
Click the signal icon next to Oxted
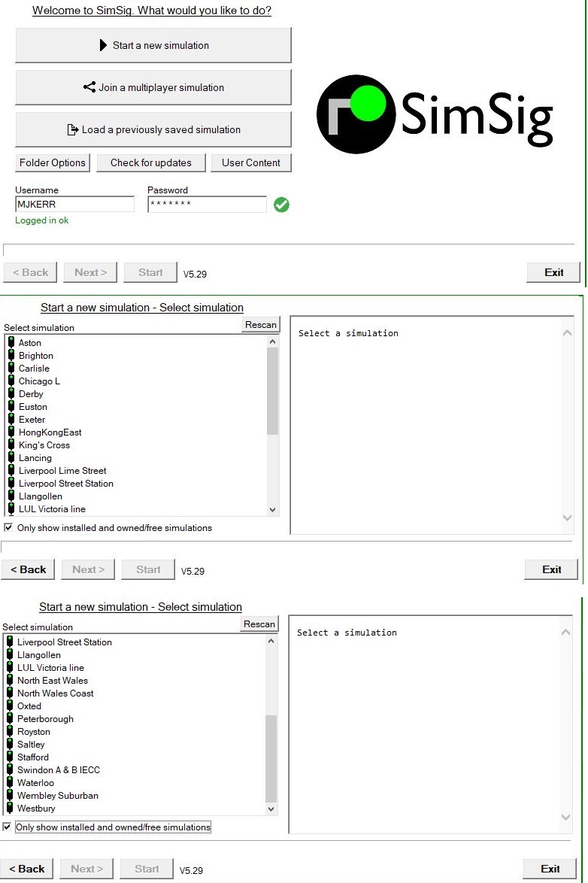(x=10, y=705)
